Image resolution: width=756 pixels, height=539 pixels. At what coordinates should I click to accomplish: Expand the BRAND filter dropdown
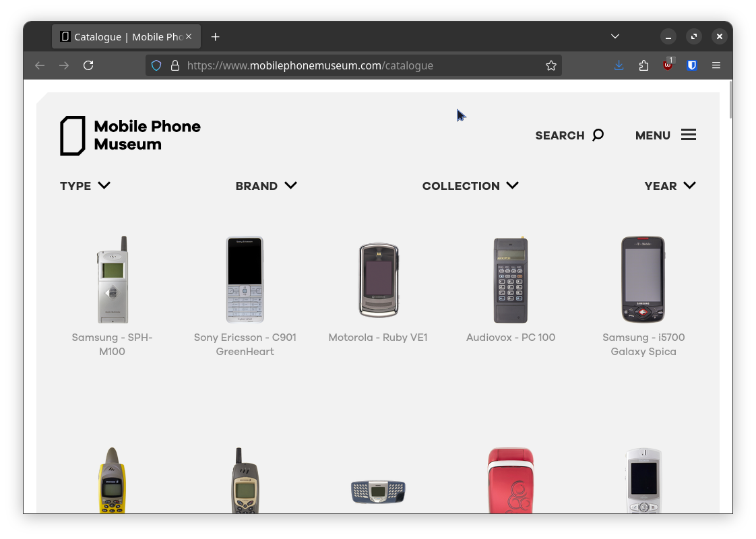[x=266, y=185]
